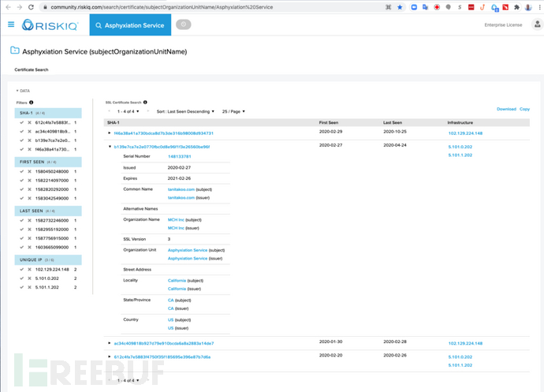Exclude SHA-1 f46a38a41a730 with X
Screen dimensions: 544x392
point(29,149)
